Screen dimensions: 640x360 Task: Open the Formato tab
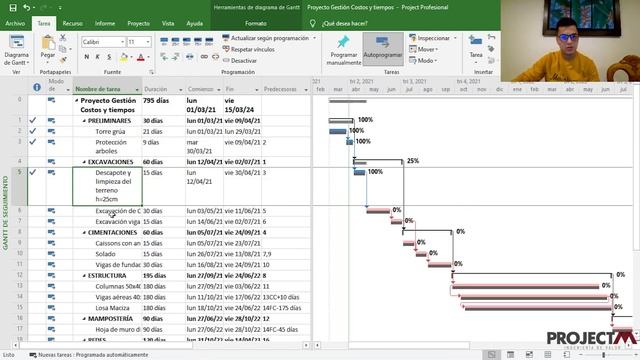(256, 24)
